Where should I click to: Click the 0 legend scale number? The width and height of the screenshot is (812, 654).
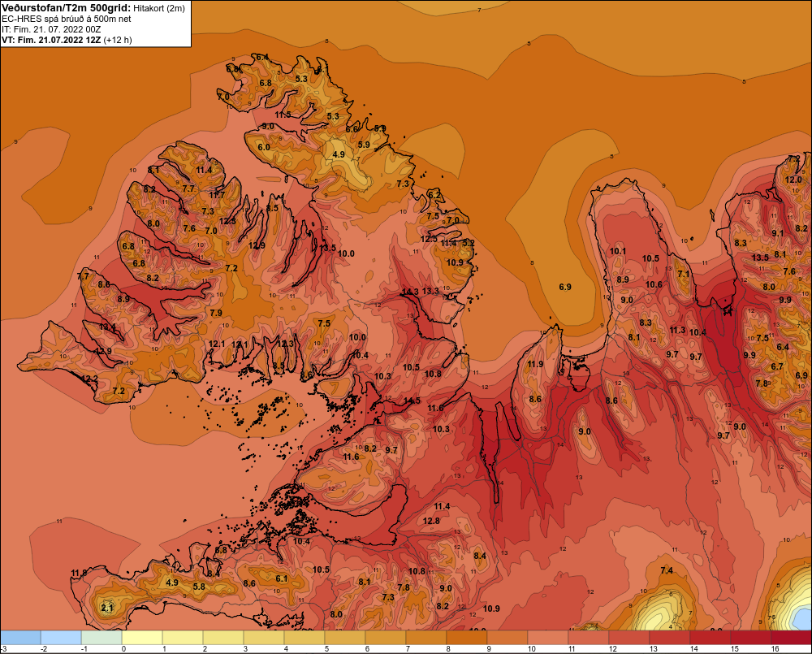[x=123, y=649]
